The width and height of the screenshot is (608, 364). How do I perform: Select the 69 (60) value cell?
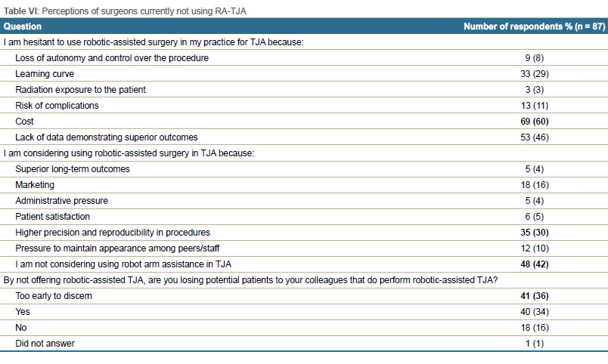(x=535, y=121)
